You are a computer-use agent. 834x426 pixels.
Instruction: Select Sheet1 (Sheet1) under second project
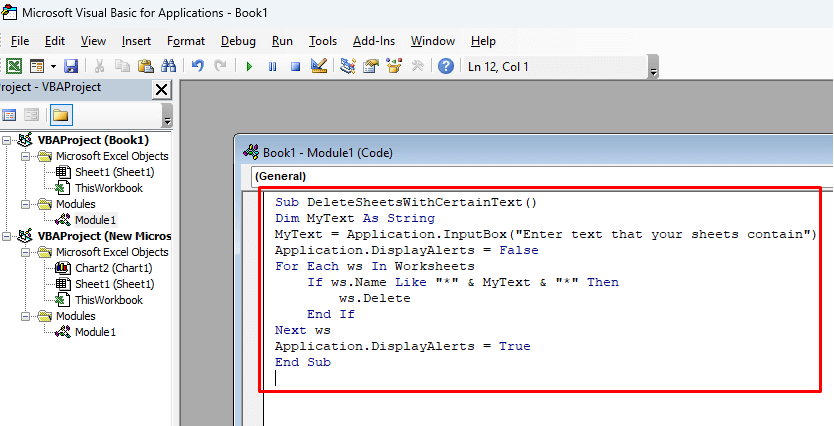click(x=114, y=284)
